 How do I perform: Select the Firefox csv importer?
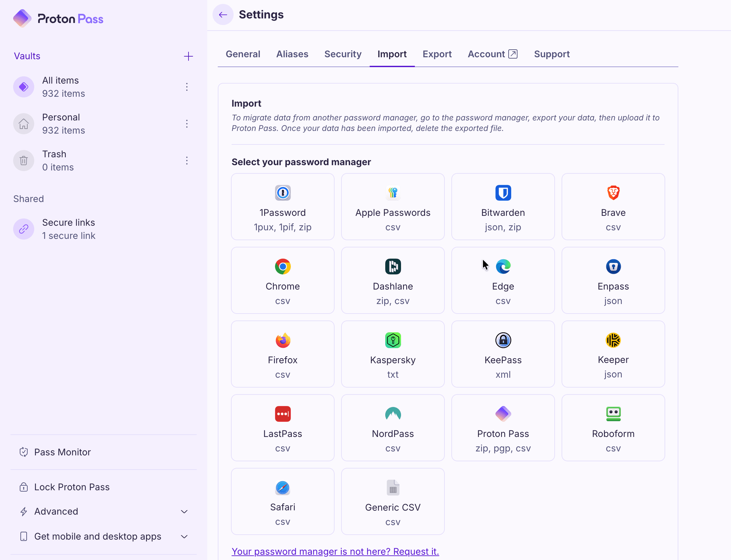282,354
